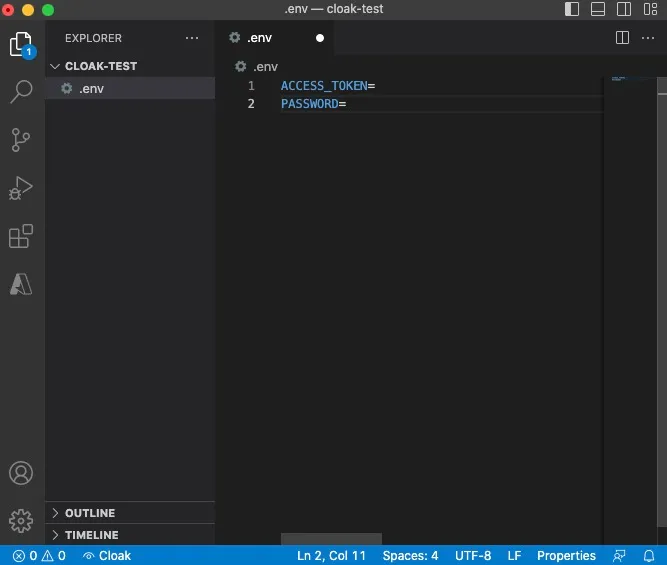Click the EXPLORER panel title
The width and height of the screenshot is (667, 565).
click(x=93, y=38)
